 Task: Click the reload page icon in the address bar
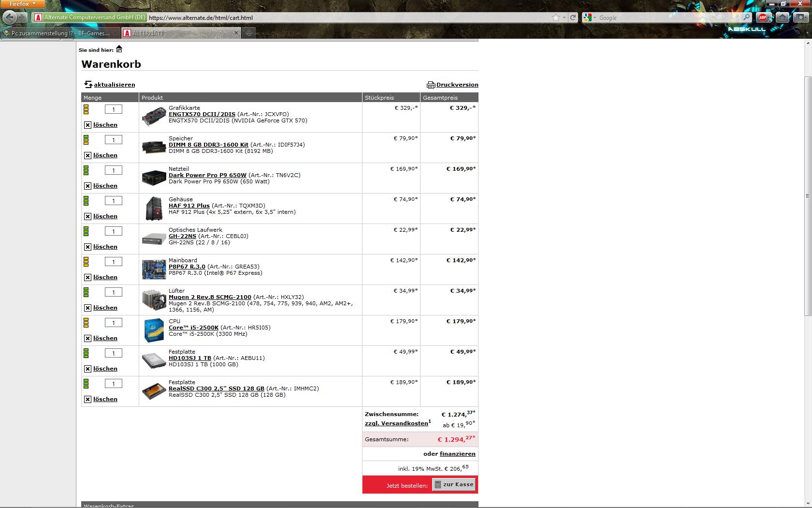pyautogui.click(x=573, y=17)
